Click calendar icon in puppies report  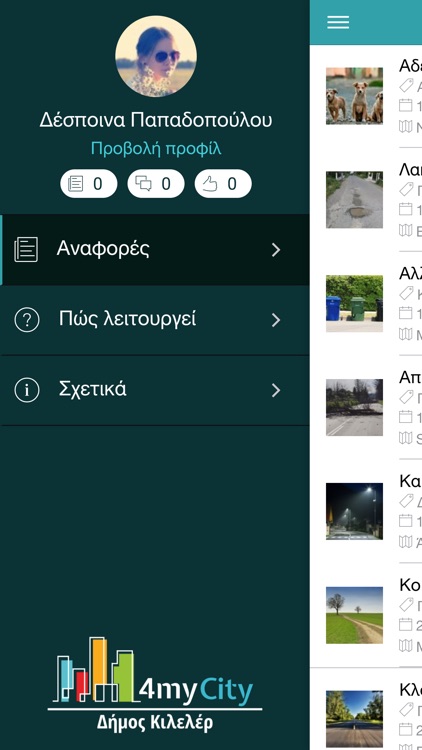[x=406, y=105]
